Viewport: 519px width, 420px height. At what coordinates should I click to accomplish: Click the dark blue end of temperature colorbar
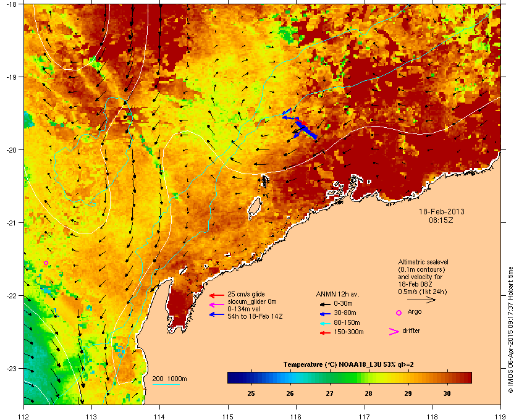(x=234, y=377)
